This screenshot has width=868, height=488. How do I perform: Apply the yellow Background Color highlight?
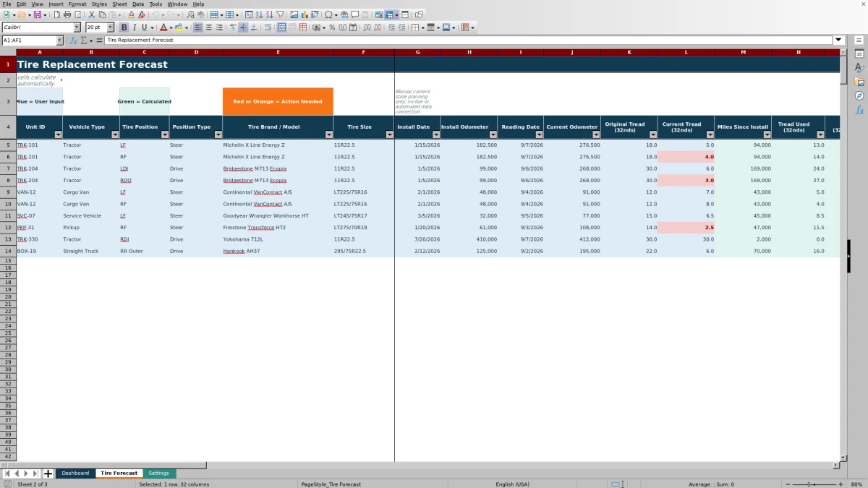178,27
